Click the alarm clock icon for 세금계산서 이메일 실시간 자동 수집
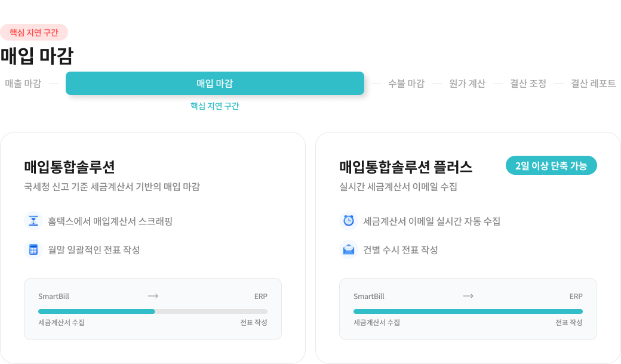 [x=348, y=220]
